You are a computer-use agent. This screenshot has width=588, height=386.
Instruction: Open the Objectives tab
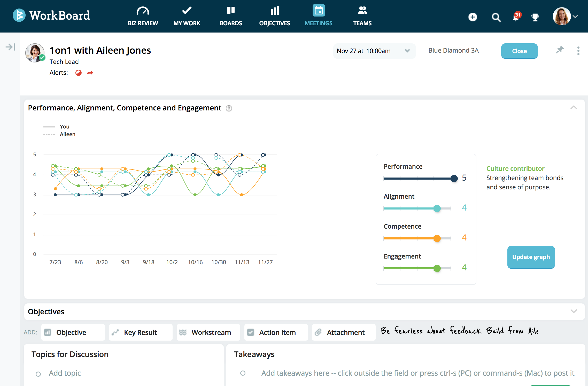click(275, 16)
